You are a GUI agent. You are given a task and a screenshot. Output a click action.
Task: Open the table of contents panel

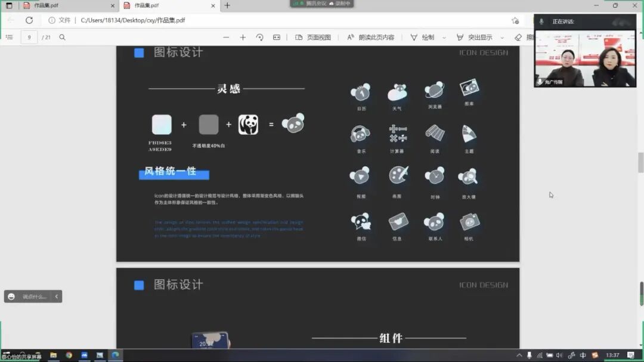[x=9, y=37]
